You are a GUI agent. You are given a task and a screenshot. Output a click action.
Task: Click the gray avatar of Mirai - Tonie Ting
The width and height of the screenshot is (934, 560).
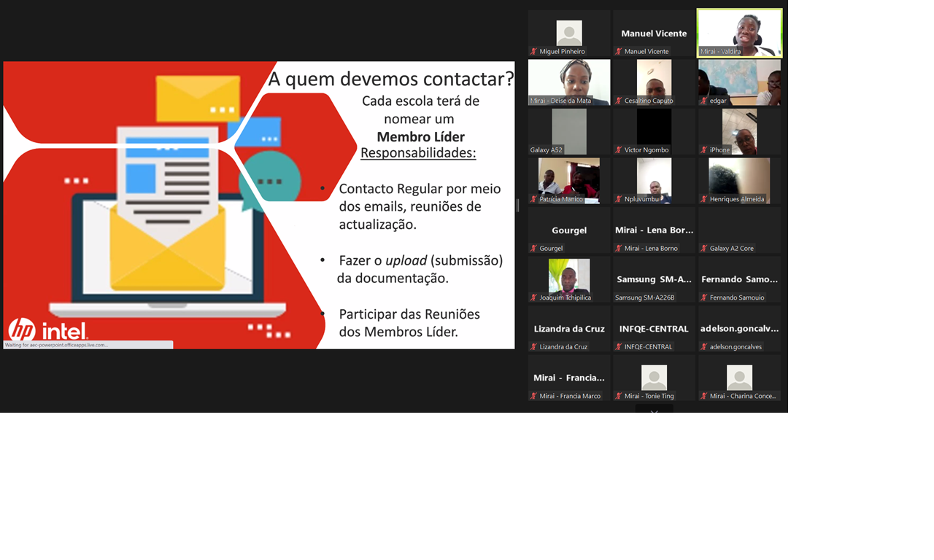coord(654,378)
